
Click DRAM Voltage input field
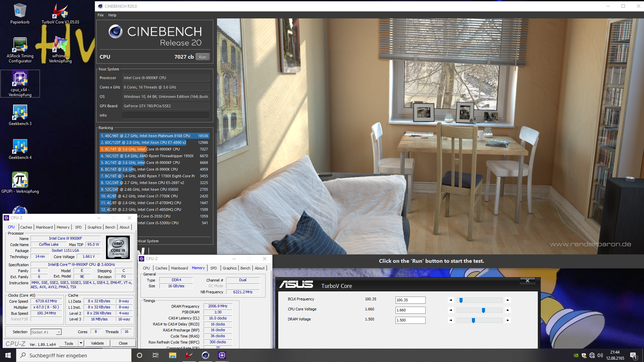tap(410, 320)
